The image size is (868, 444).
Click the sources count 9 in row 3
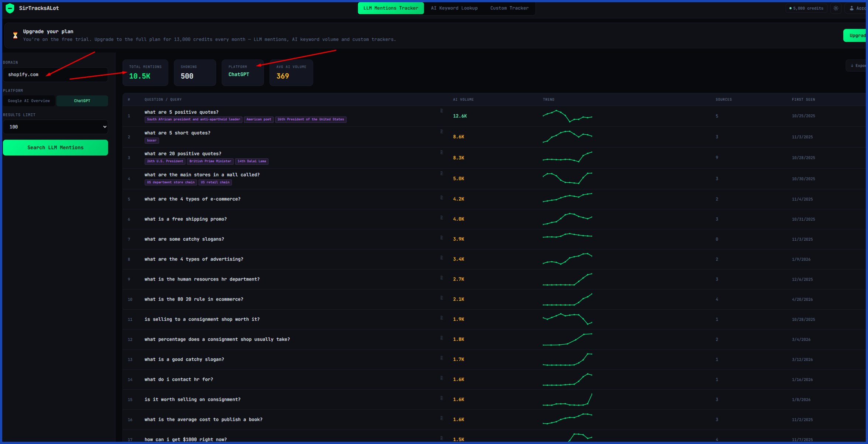pos(717,158)
